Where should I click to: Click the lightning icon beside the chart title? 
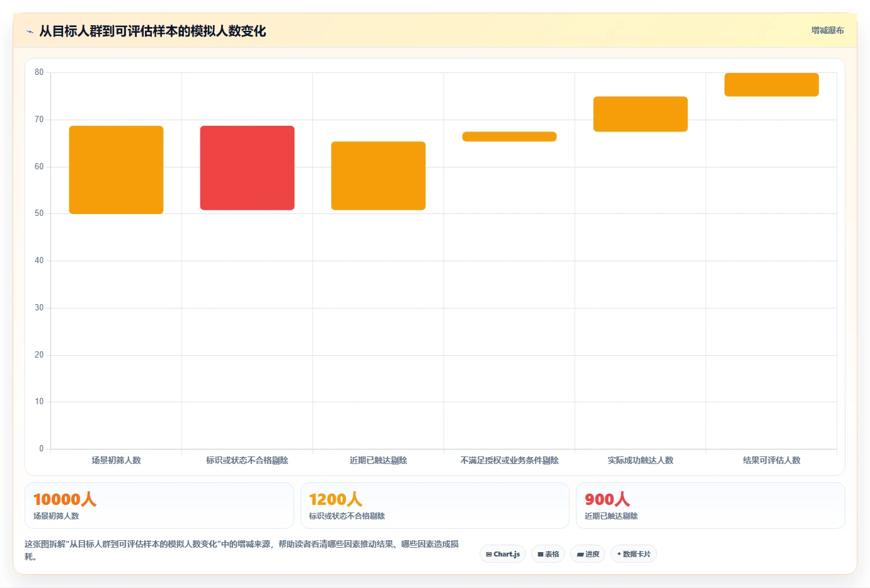[30, 31]
